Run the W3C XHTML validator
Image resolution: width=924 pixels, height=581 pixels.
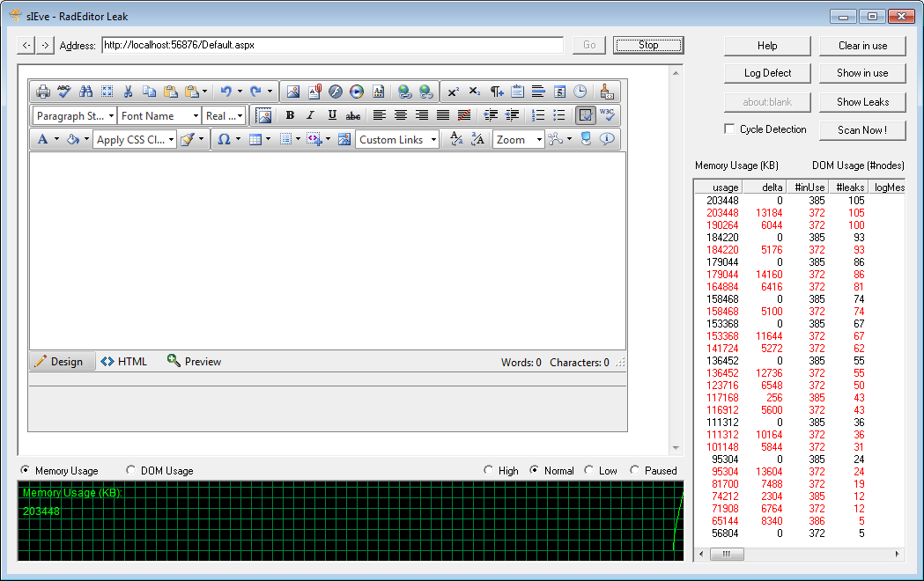(x=607, y=115)
